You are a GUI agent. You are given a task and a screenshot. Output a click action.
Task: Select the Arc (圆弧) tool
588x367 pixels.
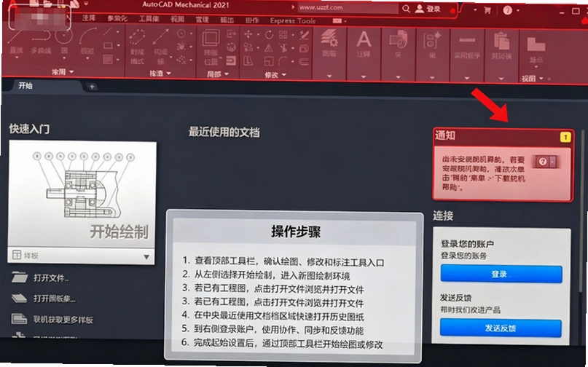click(x=87, y=41)
